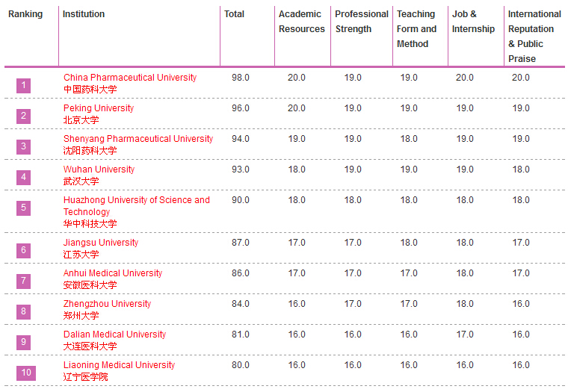Select total score 98.0
Screen dimensions: 571x392
(x=241, y=78)
